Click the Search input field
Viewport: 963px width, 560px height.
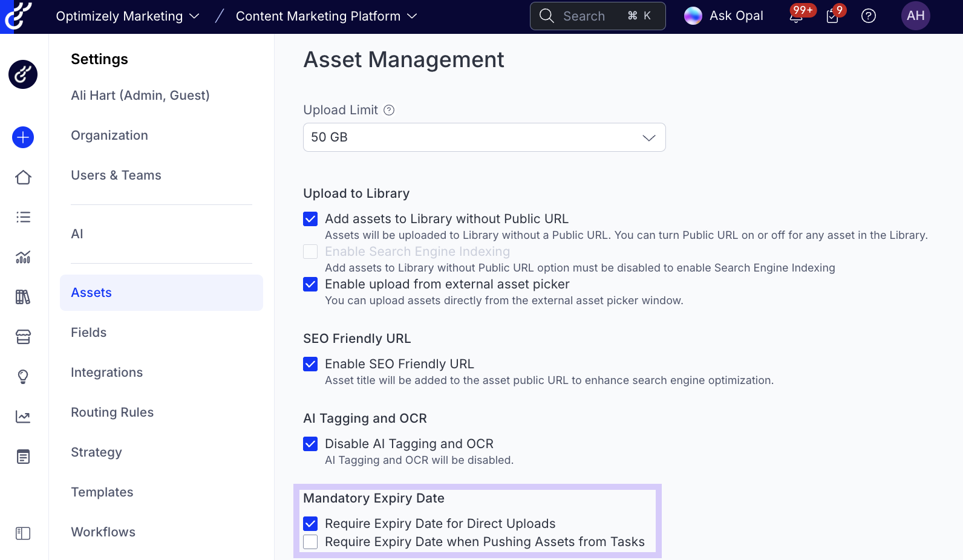pos(597,16)
